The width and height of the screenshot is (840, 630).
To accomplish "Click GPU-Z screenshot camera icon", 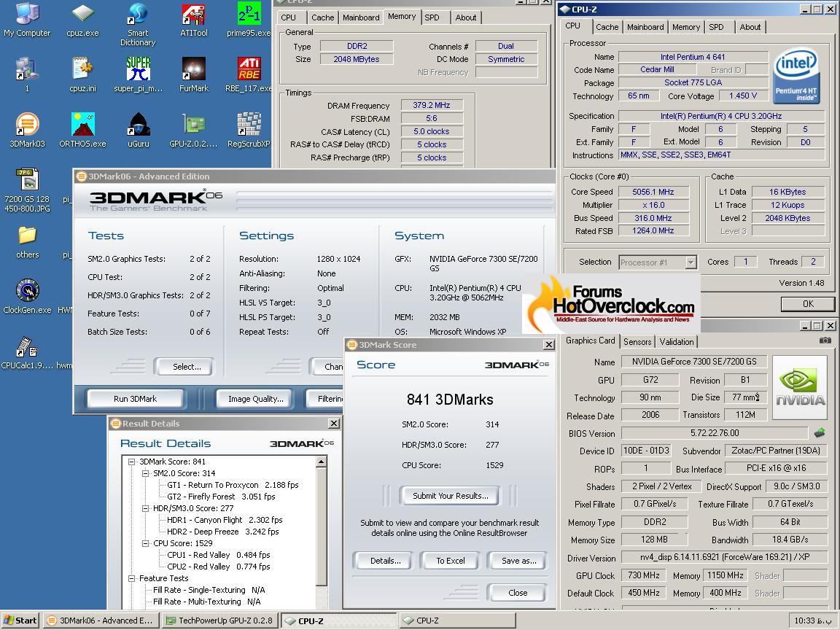I will [x=825, y=341].
